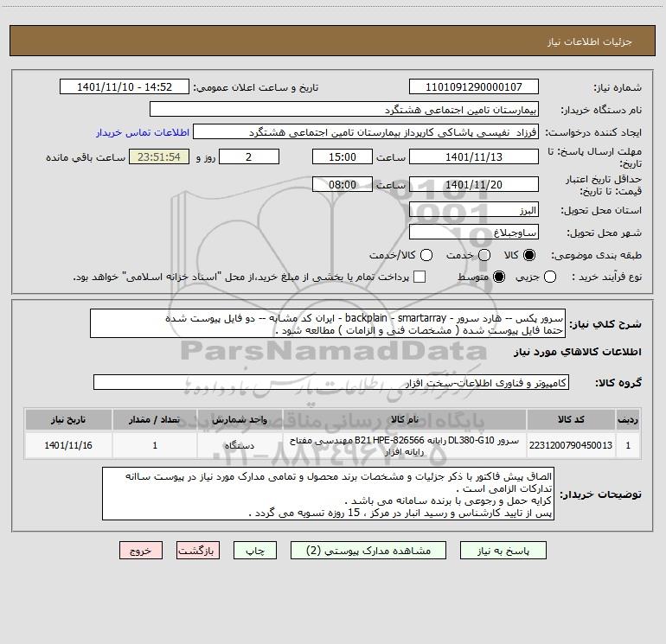Click the buyer organization name field
This screenshot has height=644, width=666.
tap(344, 110)
